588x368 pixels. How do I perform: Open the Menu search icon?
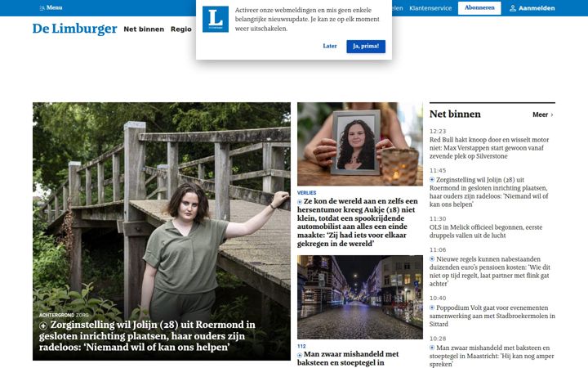point(42,8)
